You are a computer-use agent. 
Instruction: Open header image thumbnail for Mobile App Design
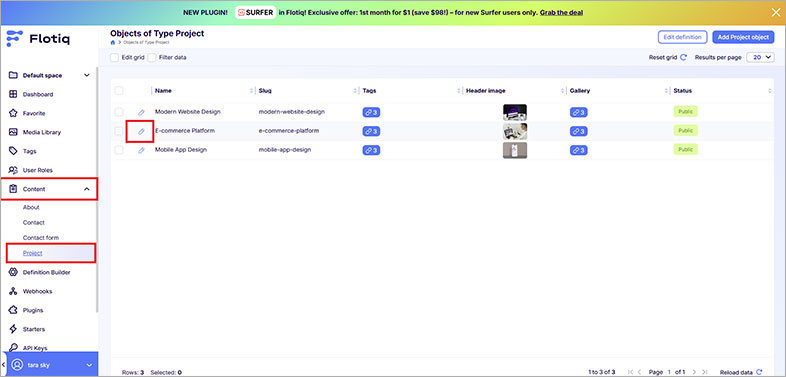coord(515,150)
